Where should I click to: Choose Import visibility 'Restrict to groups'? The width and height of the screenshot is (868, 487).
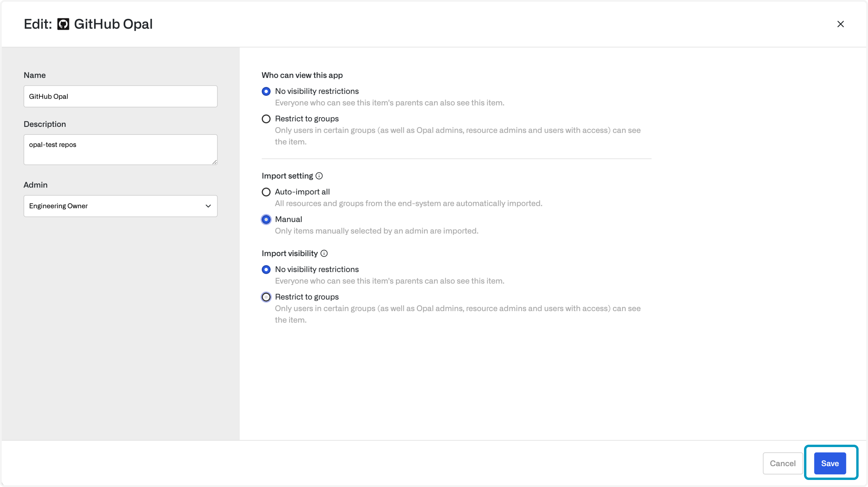(x=266, y=297)
